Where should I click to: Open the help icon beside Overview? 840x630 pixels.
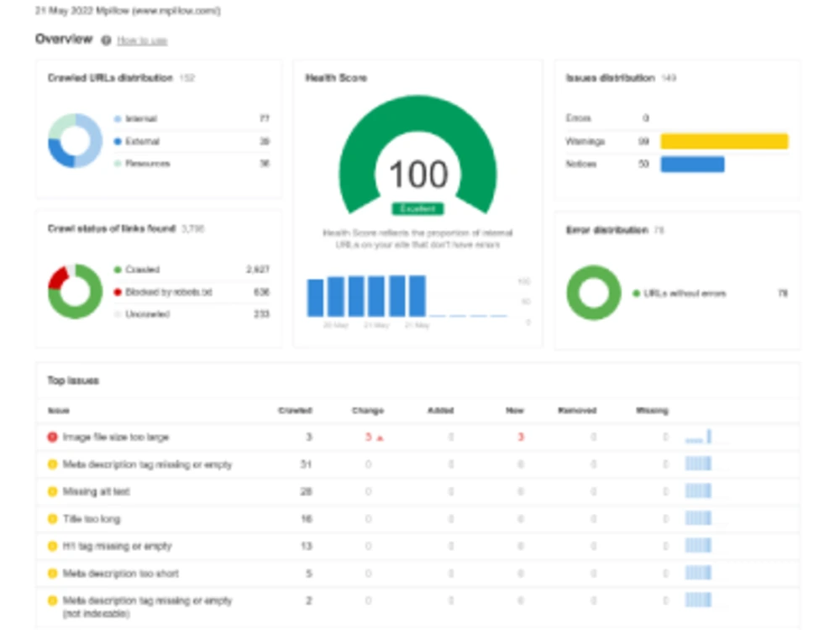click(106, 40)
